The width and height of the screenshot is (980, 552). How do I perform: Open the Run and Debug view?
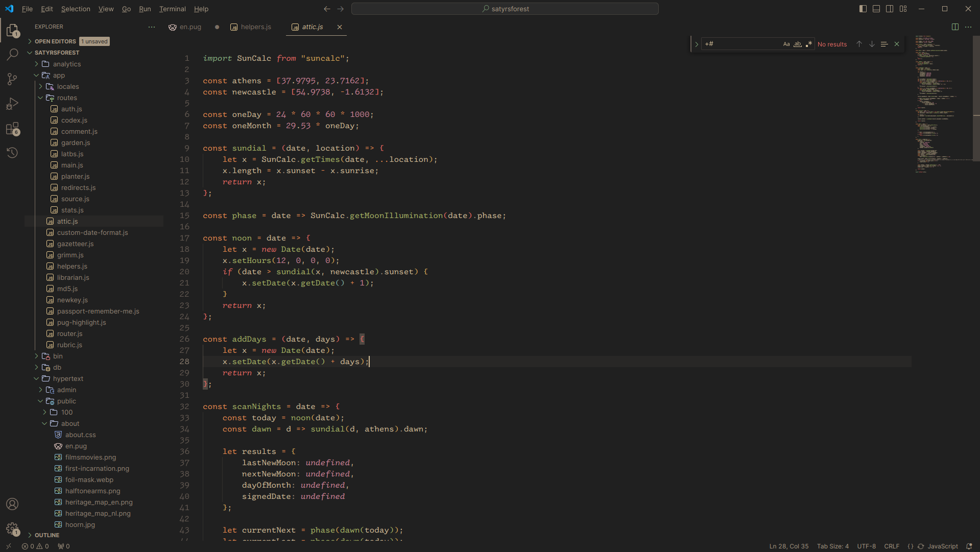tap(12, 104)
